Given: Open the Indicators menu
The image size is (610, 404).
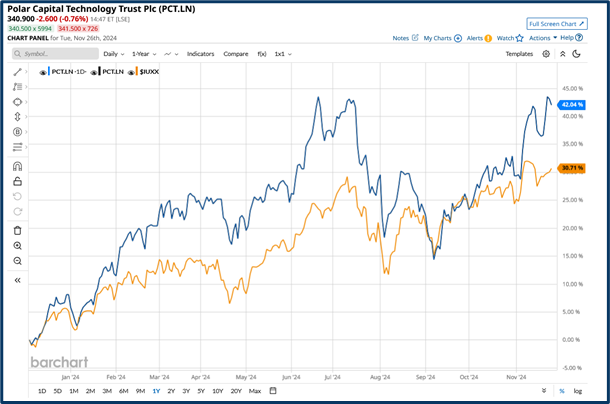Looking at the screenshot, I should pos(200,54).
